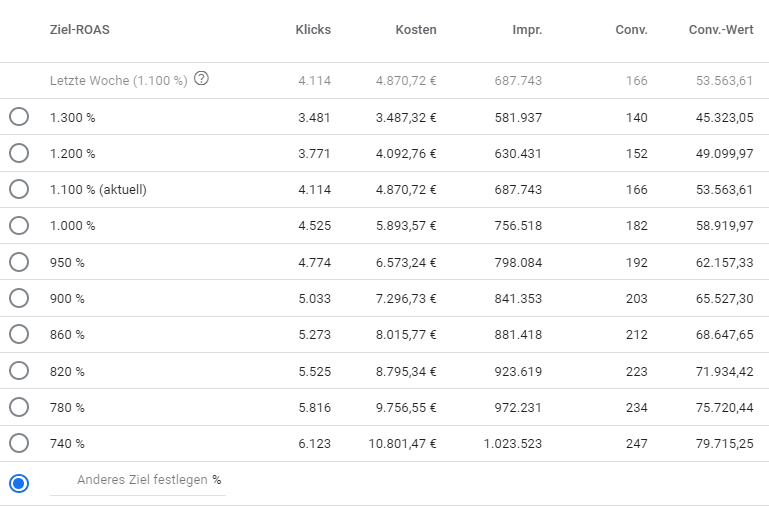Click the Ziel-ROAS column header
The width and height of the screenshot is (769, 507).
pyautogui.click(x=80, y=30)
